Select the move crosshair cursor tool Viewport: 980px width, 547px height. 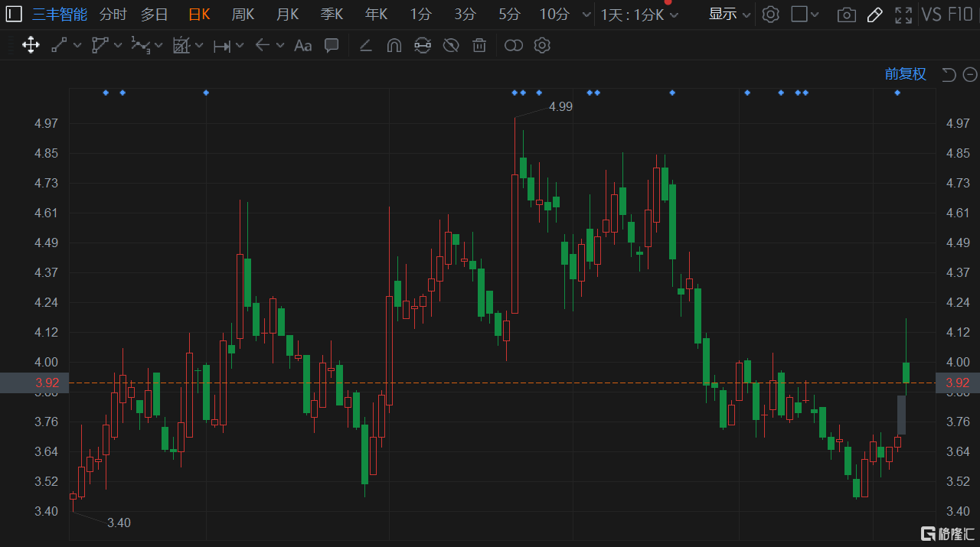(31, 45)
